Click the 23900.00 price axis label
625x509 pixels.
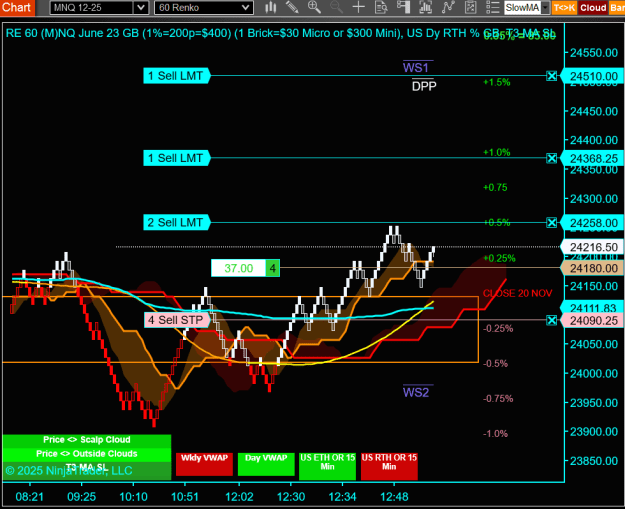[x=594, y=432]
